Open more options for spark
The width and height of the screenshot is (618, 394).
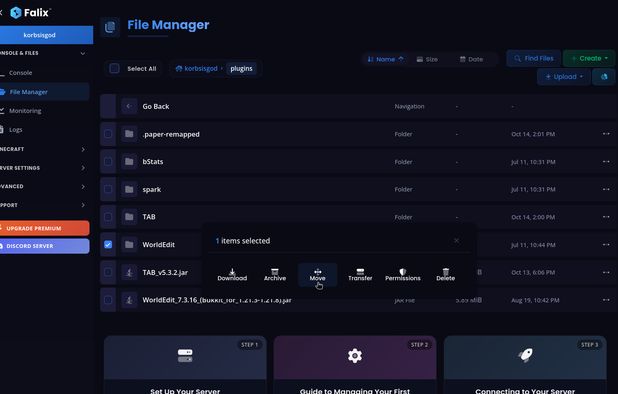[x=606, y=189]
